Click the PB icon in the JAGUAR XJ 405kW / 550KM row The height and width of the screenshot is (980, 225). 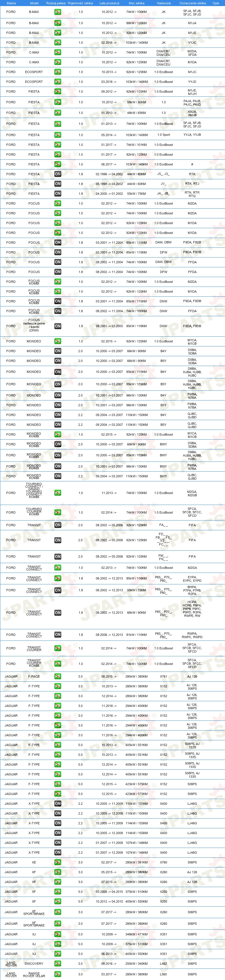[58, 954]
